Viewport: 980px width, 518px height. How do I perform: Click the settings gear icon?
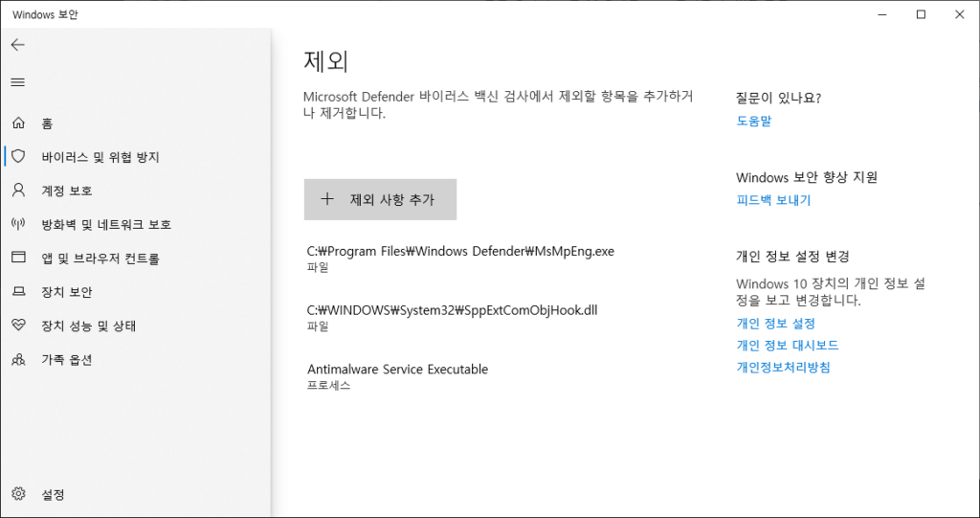point(19,494)
